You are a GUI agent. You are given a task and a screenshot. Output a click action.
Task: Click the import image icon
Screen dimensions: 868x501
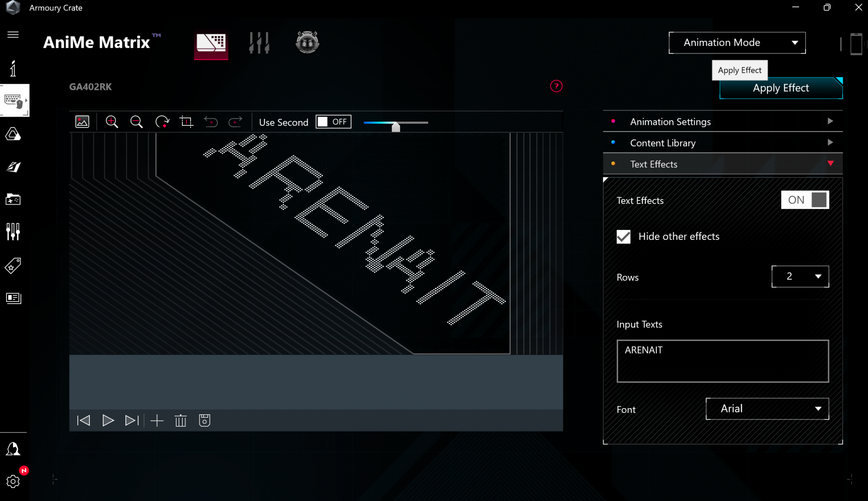(82, 122)
